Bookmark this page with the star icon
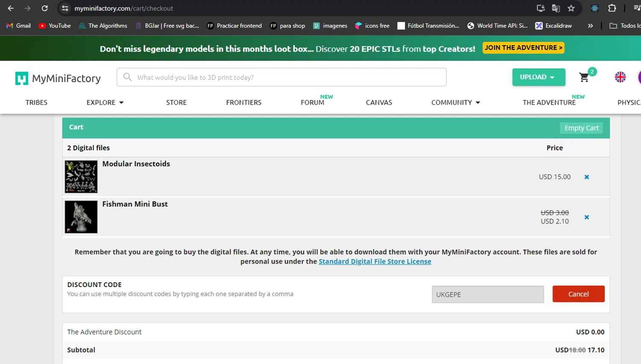 click(x=571, y=8)
